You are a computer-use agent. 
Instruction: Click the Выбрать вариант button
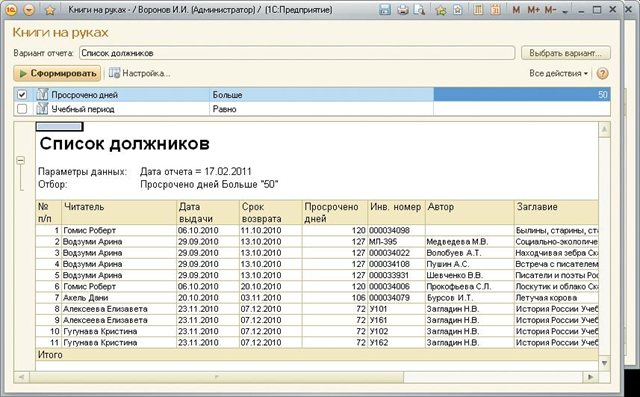566,53
